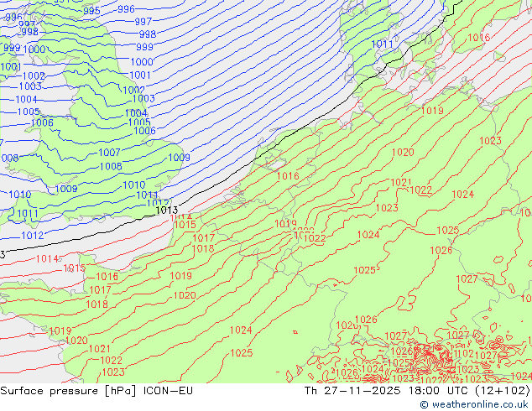Click the red 1014 label in English Channel
The width and height of the screenshot is (532, 411).
pyautogui.click(x=48, y=259)
